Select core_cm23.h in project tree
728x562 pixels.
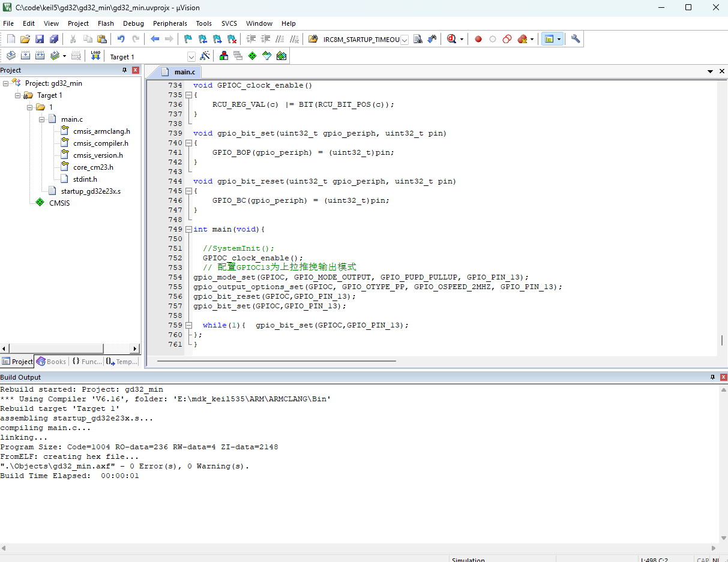point(93,167)
